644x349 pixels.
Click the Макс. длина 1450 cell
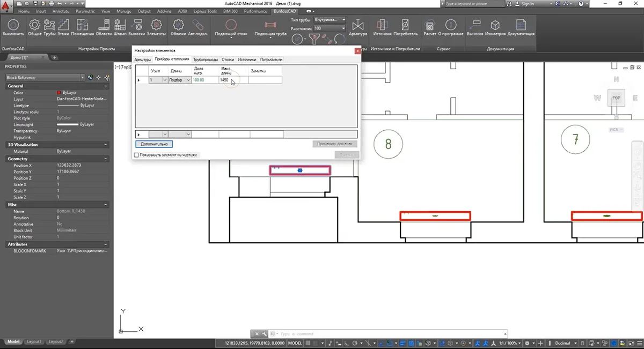tap(233, 80)
